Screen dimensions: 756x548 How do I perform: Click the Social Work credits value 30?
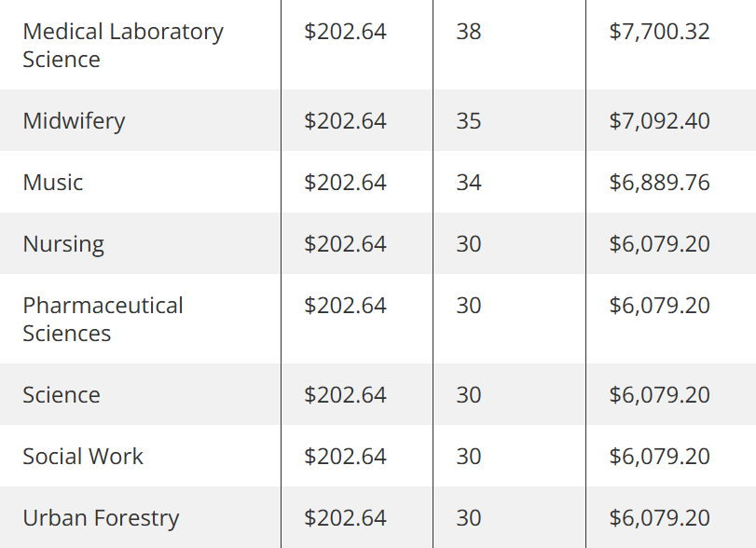click(x=469, y=457)
